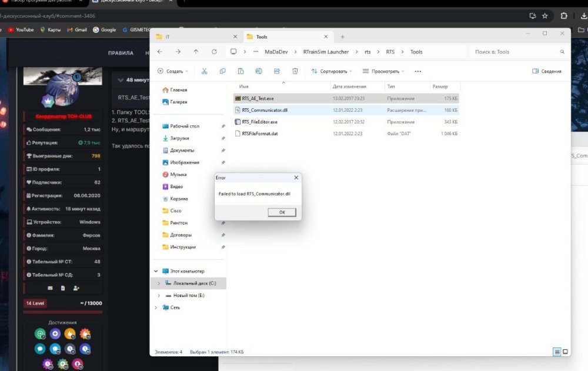Click the Share icon in toolbar

pyautogui.click(x=277, y=71)
